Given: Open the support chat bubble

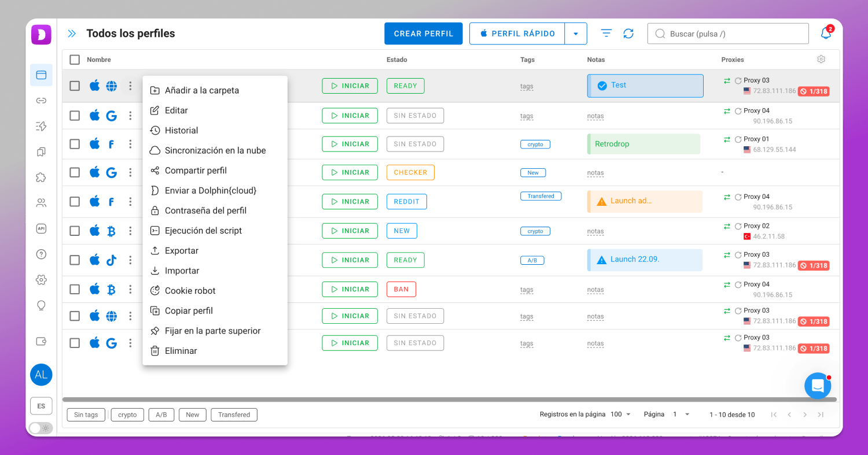Looking at the screenshot, I should (x=818, y=386).
